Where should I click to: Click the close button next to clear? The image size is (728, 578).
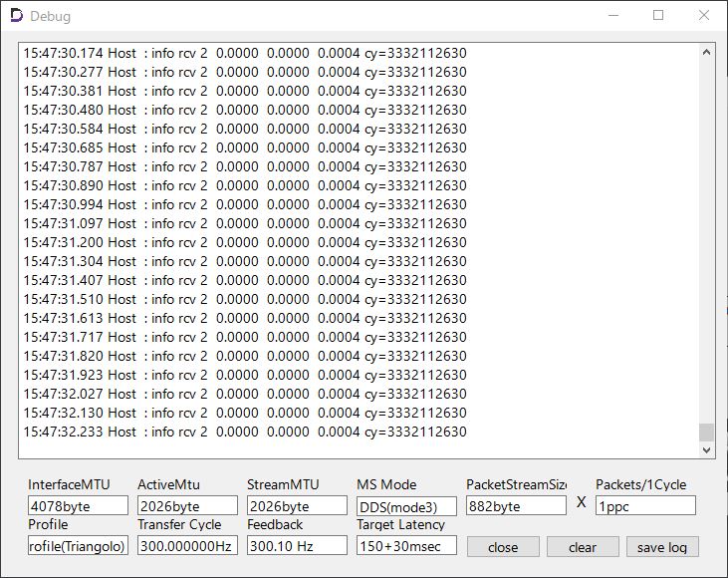click(503, 547)
